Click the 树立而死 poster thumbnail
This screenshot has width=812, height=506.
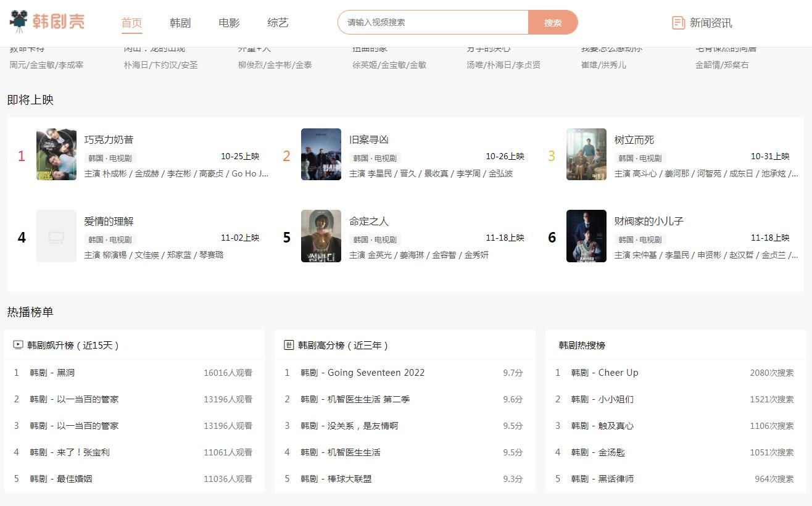(586, 155)
